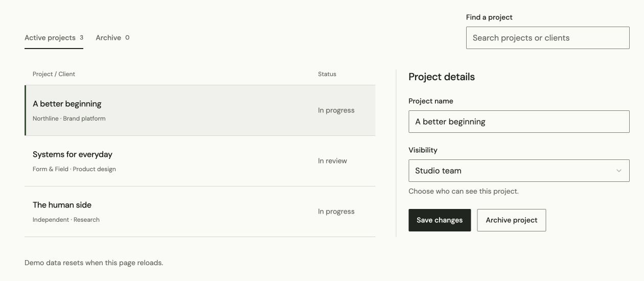644x281 pixels.
Task: Click the Search projects or clients field
Action: click(x=547, y=38)
